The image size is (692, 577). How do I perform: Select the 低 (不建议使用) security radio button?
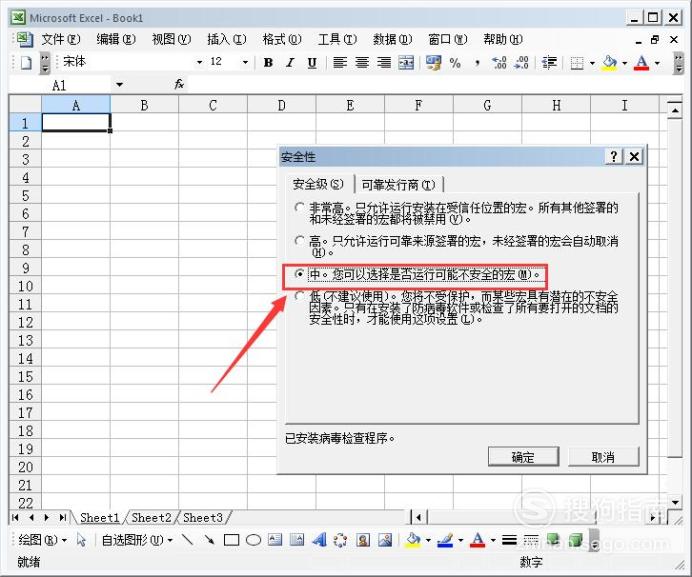(300, 295)
